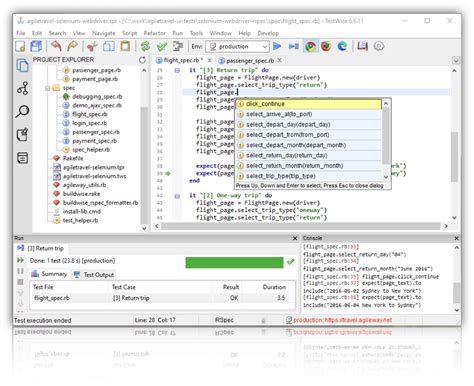Open the Navigate menu
The width and height of the screenshot is (474, 386).
(103, 33)
